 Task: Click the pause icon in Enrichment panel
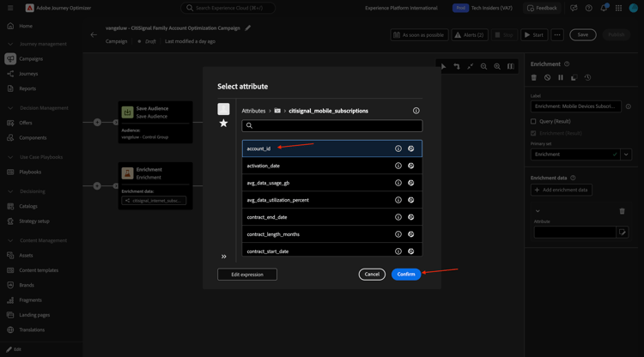[561, 77]
